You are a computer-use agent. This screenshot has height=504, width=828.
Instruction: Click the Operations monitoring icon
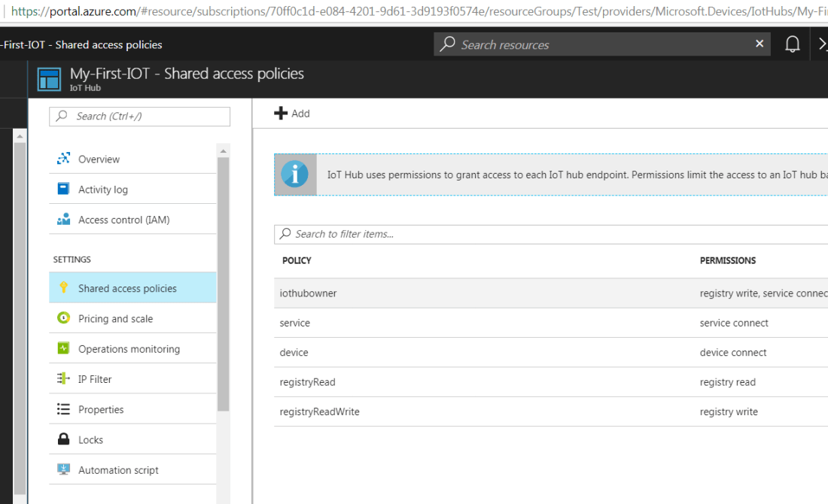[x=64, y=349]
